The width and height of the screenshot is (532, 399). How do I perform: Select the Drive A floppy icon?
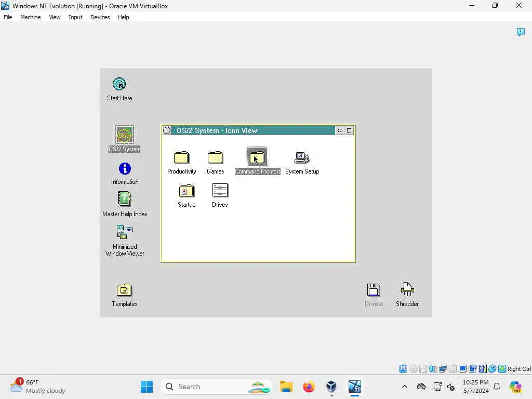click(x=373, y=290)
